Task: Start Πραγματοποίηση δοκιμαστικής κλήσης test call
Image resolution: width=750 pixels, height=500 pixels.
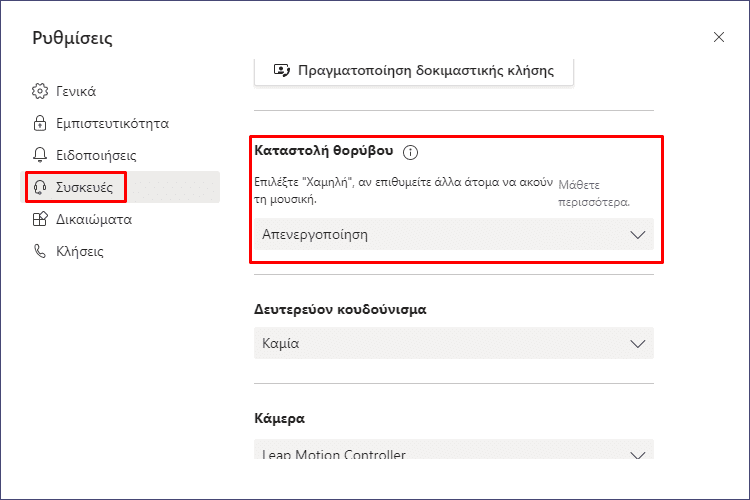Action: pyautogui.click(x=414, y=72)
